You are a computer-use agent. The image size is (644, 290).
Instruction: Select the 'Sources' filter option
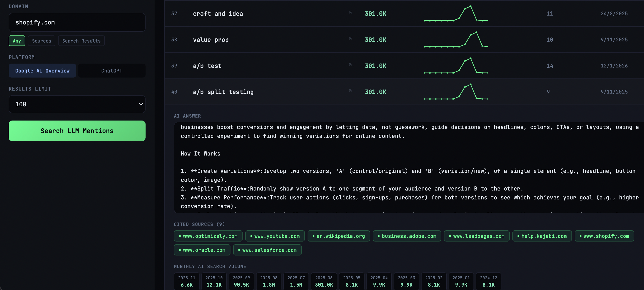41,41
